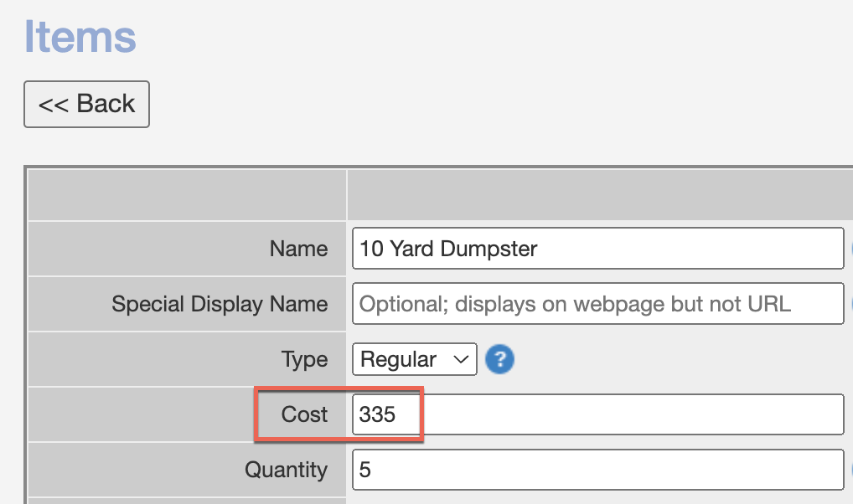
Task: Click the blue help icon beside Type
Action: [500, 360]
